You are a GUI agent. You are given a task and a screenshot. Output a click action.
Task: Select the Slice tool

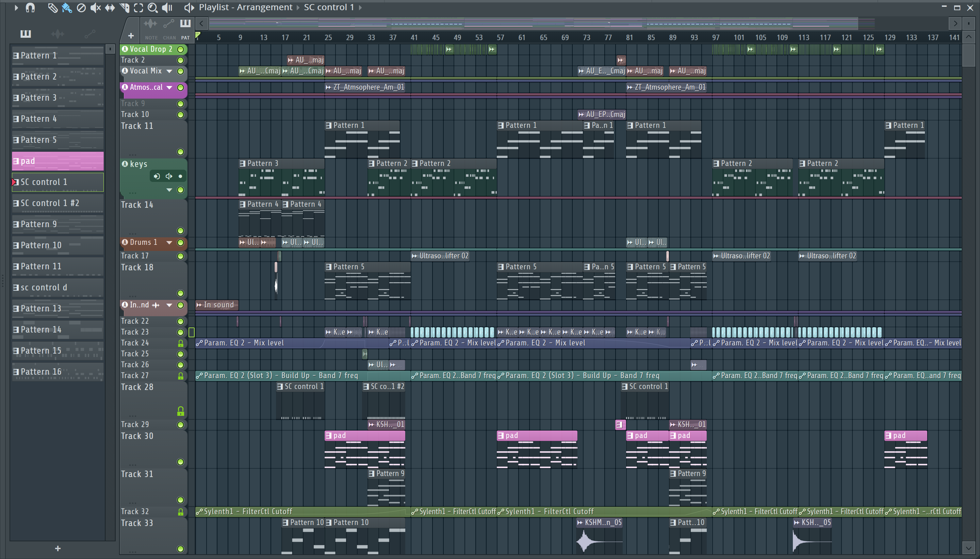(x=125, y=7)
